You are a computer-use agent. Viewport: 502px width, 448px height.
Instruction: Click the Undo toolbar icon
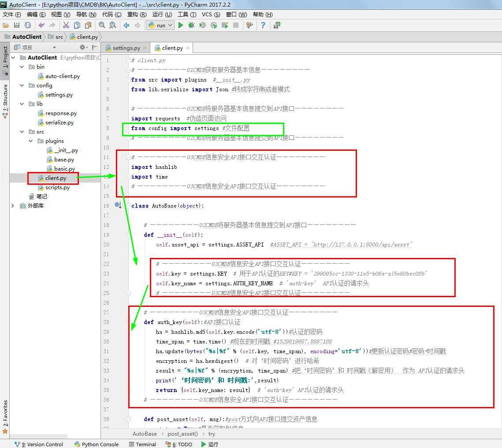(x=41, y=25)
